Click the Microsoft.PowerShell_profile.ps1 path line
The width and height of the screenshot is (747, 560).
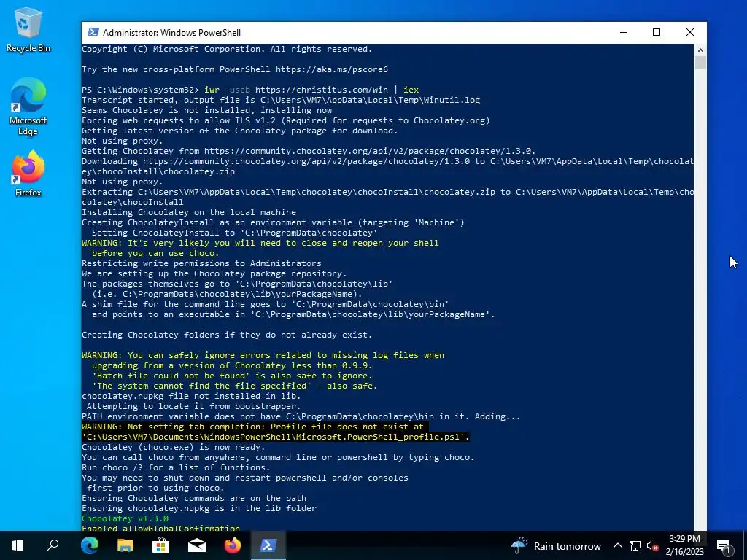275,437
